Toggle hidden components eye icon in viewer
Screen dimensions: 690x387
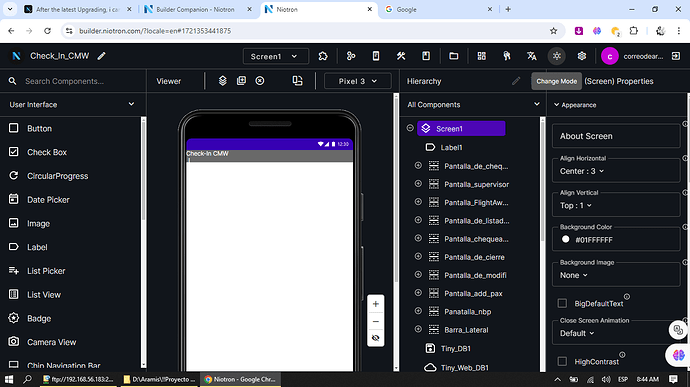pyautogui.click(x=375, y=338)
